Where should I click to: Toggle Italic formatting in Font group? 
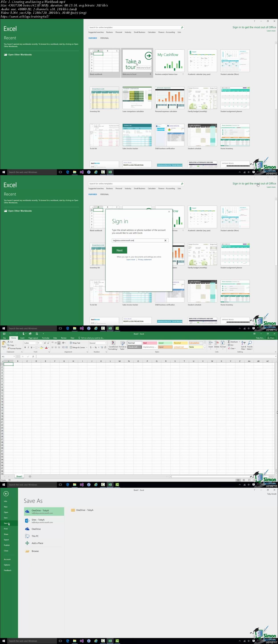pyautogui.click(x=28, y=347)
